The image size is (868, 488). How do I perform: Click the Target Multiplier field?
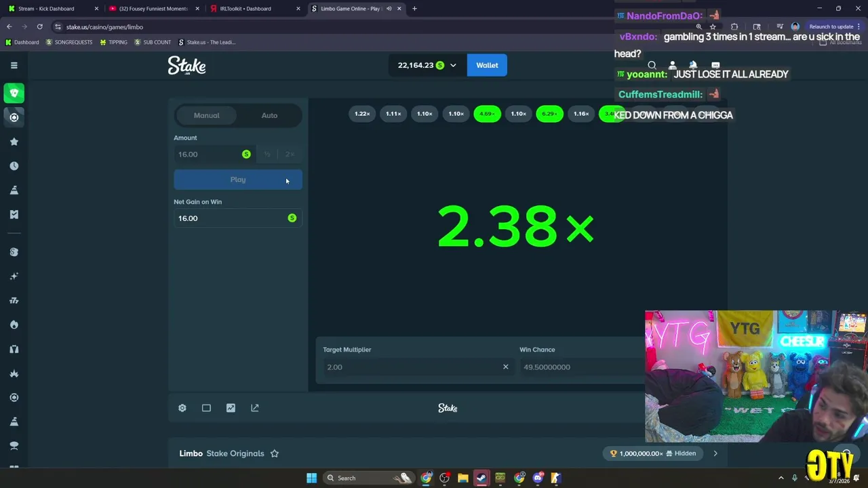tap(417, 367)
